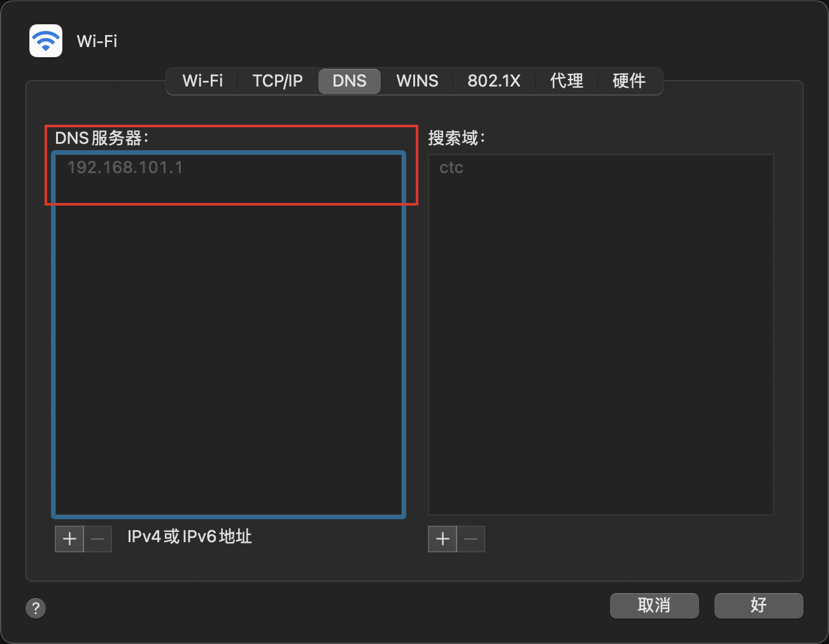
Task: Confirm with the 好 button
Action: pos(759,605)
